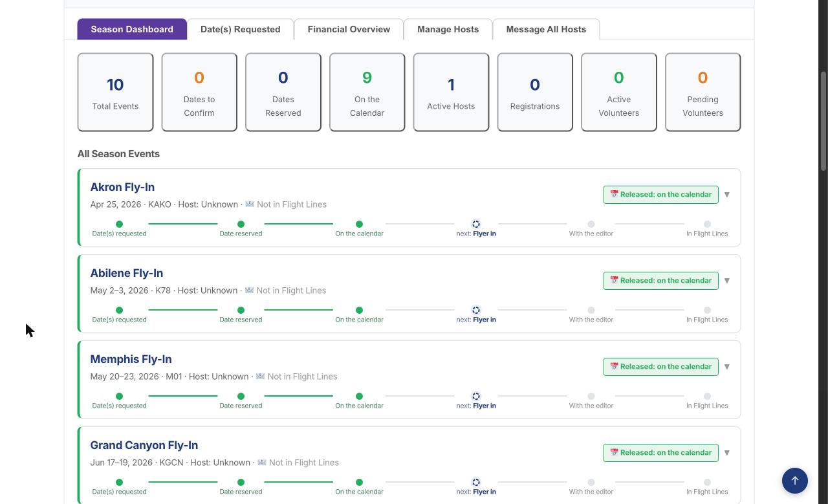Click the scroll-to-top arrow button

pyautogui.click(x=795, y=481)
